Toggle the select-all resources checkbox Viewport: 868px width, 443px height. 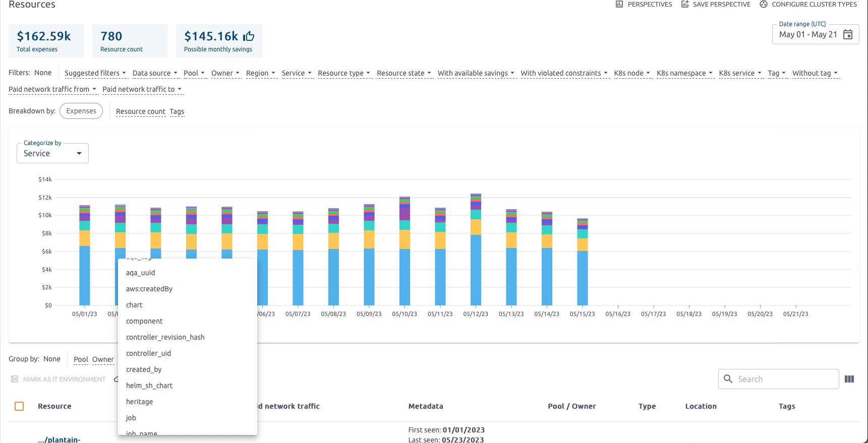19,406
